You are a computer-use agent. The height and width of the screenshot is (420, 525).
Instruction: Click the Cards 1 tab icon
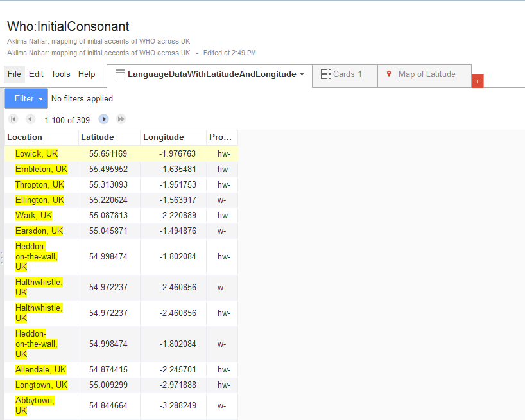pyautogui.click(x=325, y=74)
